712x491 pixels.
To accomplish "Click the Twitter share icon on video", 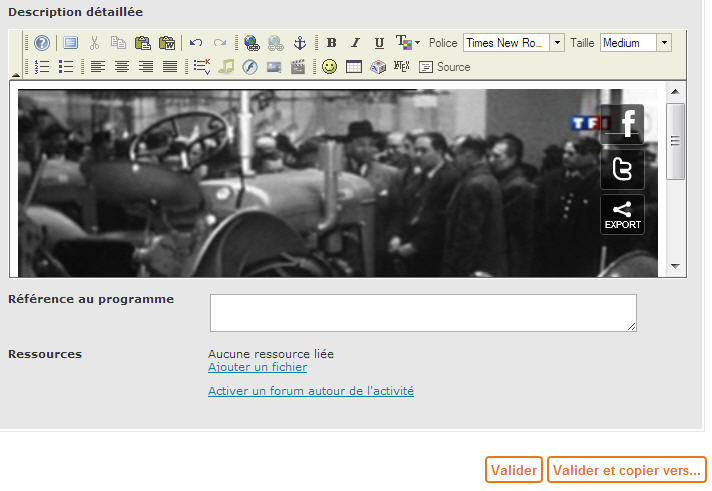I will pyautogui.click(x=622, y=169).
